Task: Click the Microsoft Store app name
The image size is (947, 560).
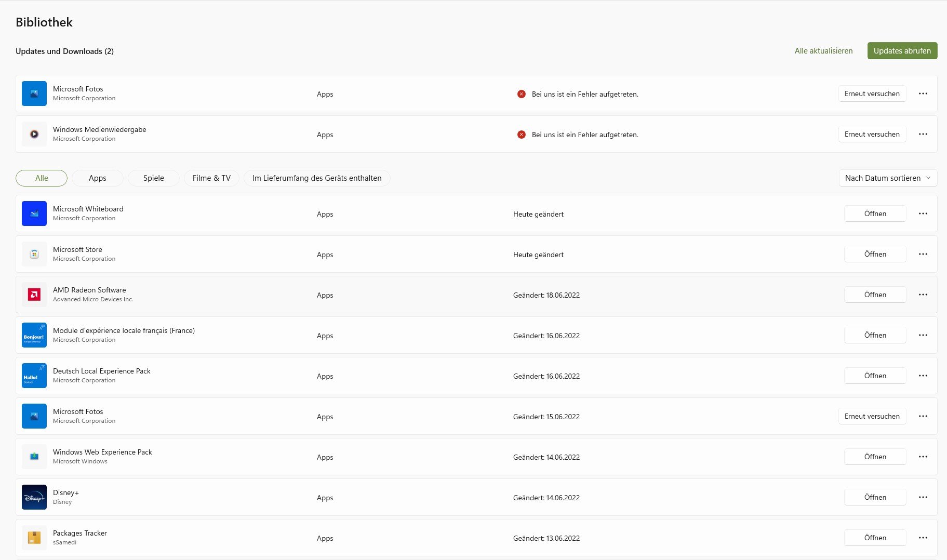Action: (x=77, y=249)
